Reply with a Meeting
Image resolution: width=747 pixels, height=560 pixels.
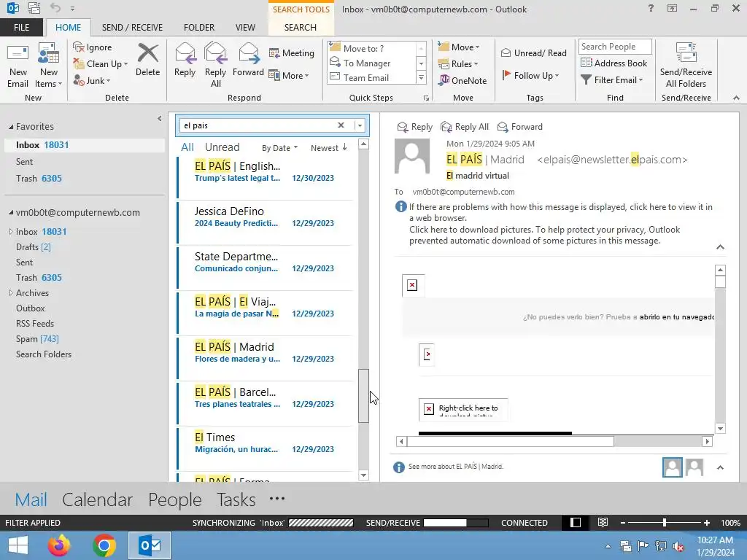(x=292, y=52)
